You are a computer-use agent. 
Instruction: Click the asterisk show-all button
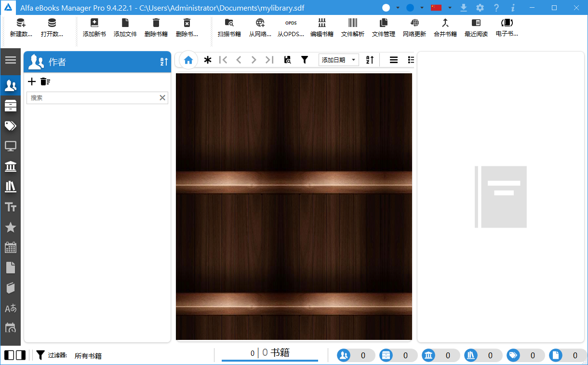pos(208,60)
